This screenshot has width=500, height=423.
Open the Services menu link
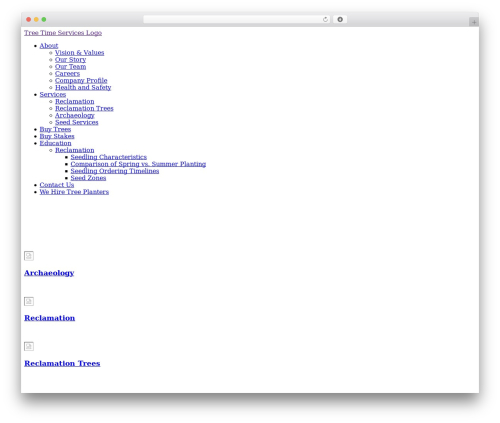[53, 94]
